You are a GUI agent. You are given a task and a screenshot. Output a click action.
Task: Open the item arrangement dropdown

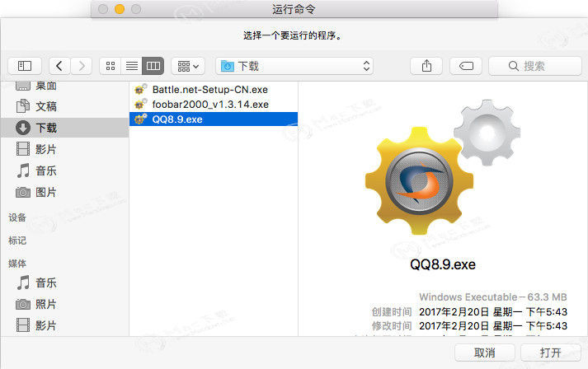[188, 67]
